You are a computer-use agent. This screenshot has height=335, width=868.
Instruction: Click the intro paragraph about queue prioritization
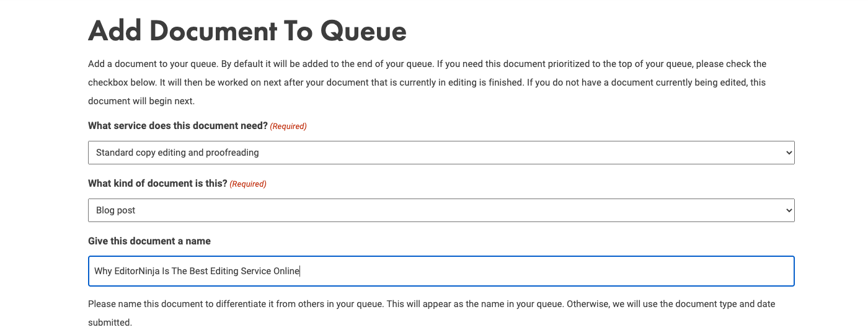(427, 82)
